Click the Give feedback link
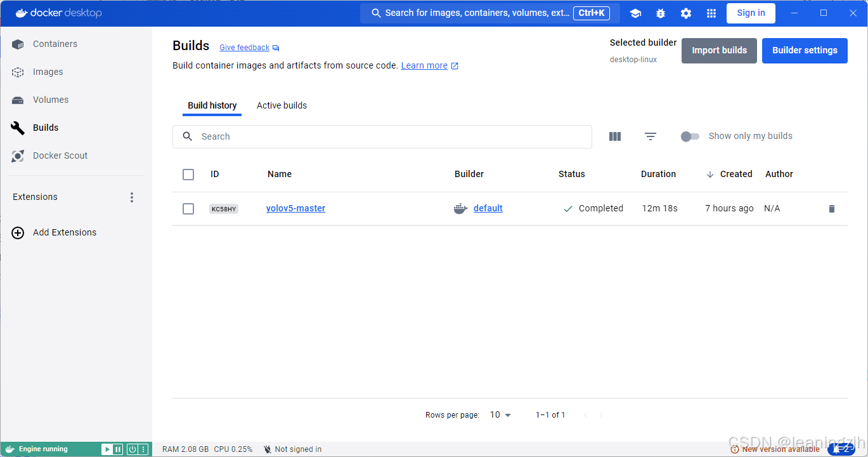 [x=245, y=48]
